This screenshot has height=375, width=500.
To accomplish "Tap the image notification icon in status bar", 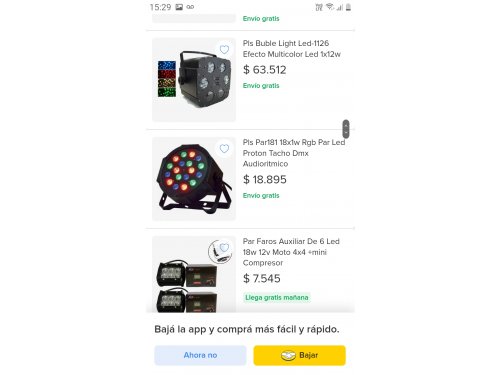I will (179, 7).
